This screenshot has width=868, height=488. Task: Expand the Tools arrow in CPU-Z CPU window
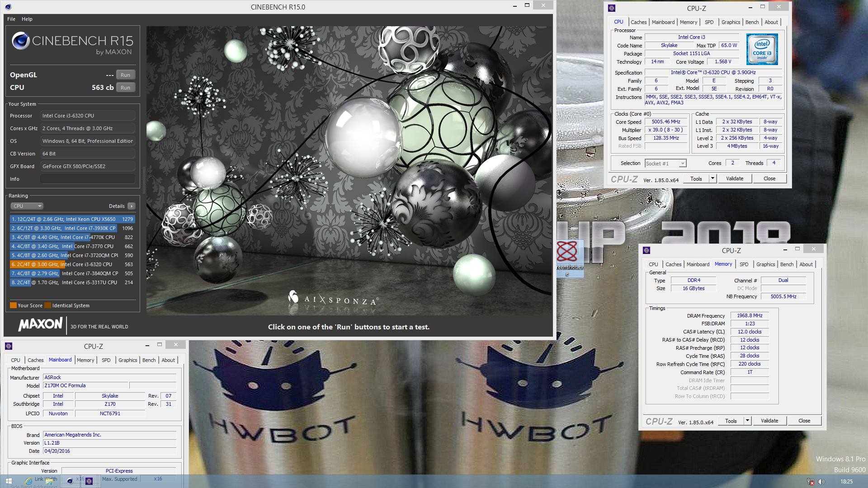pyautogui.click(x=712, y=178)
